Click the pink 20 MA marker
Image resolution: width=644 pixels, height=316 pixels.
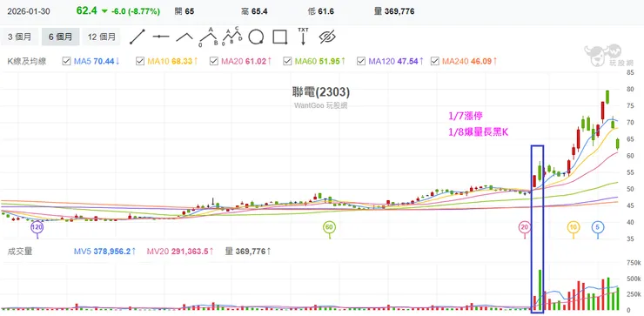point(525,227)
